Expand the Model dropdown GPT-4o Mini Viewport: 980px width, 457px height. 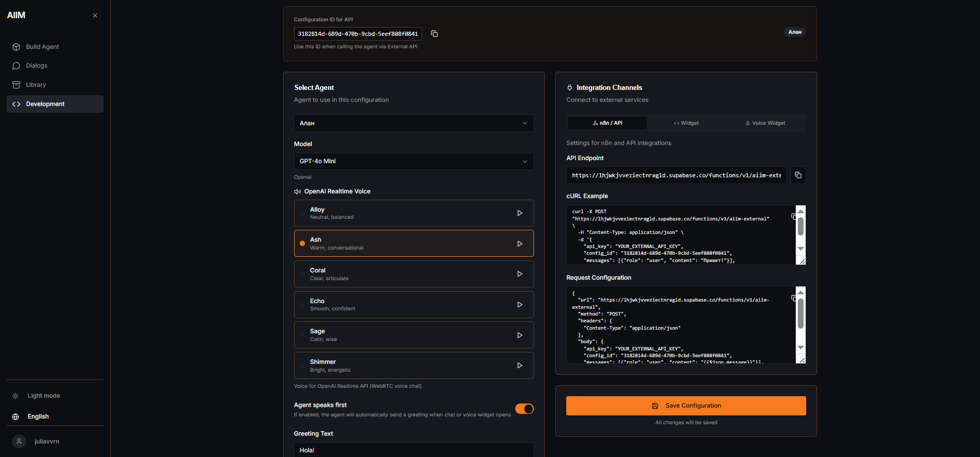pyautogui.click(x=414, y=161)
